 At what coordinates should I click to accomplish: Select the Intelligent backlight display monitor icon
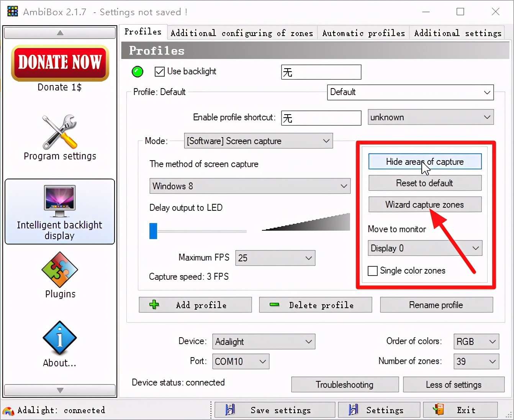[x=60, y=202]
